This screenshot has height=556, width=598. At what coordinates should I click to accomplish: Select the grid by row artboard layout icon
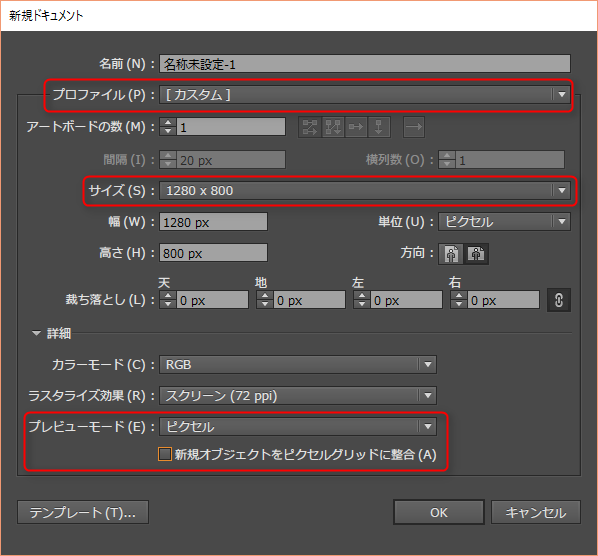tap(310, 127)
